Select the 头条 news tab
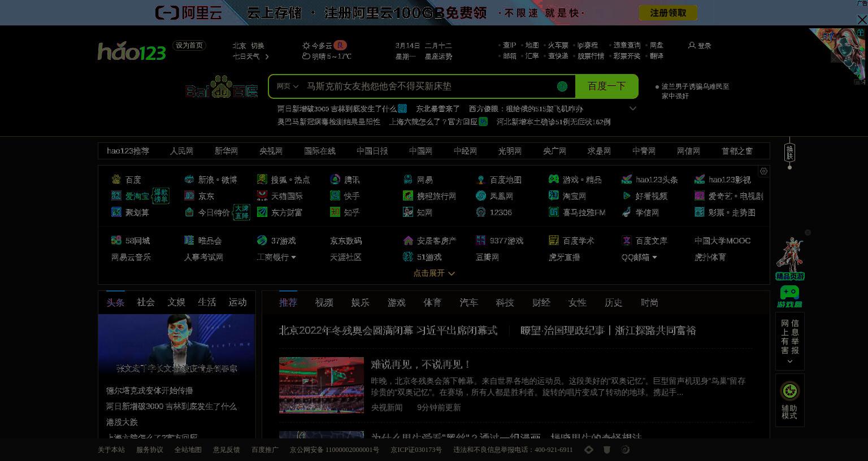Image resolution: width=868 pixels, height=461 pixels. pos(115,302)
